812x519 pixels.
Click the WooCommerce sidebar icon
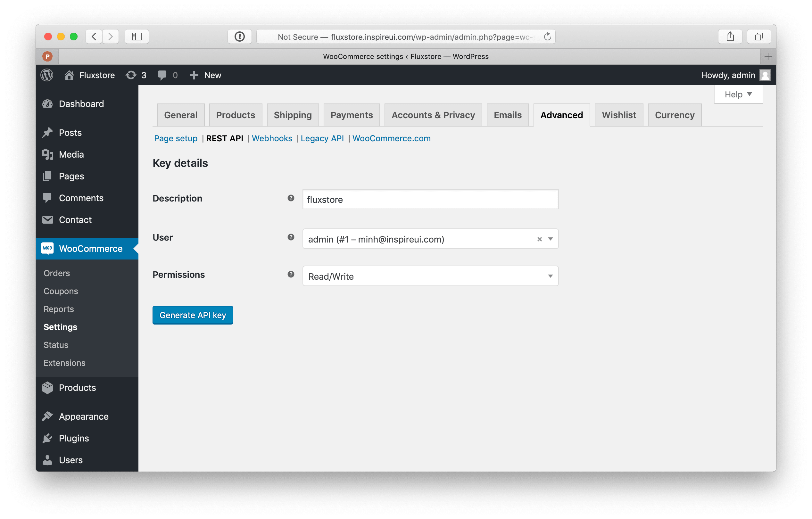point(48,248)
